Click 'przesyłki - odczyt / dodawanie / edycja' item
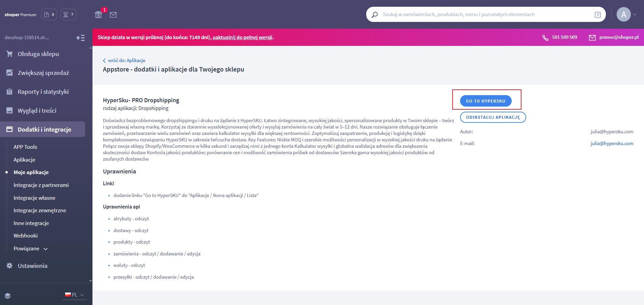This screenshot has width=644, height=305. click(154, 277)
